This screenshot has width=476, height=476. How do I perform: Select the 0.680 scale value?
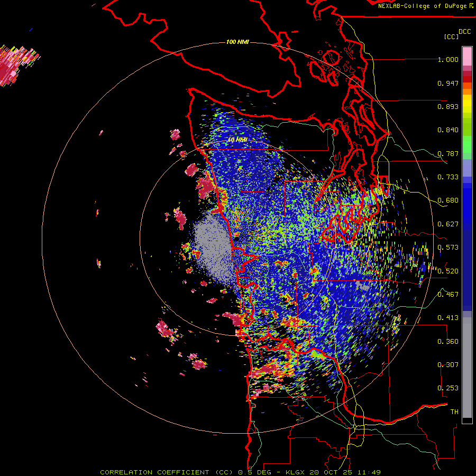448,200
